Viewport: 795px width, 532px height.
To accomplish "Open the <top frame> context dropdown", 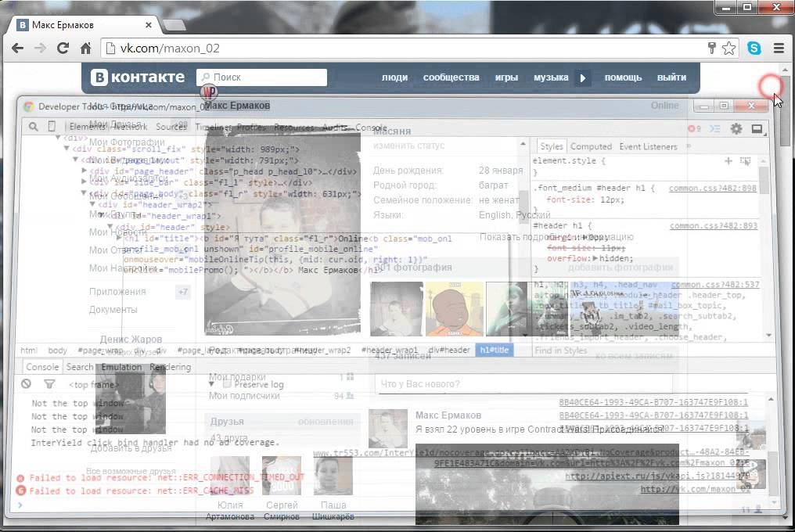I will pyautogui.click(x=93, y=384).
